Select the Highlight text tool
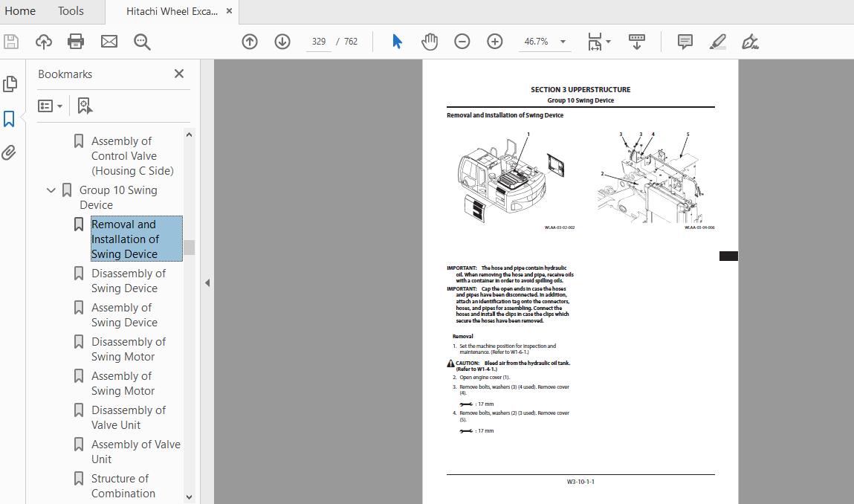The image size is (854, 504). [x=716, y=42]
